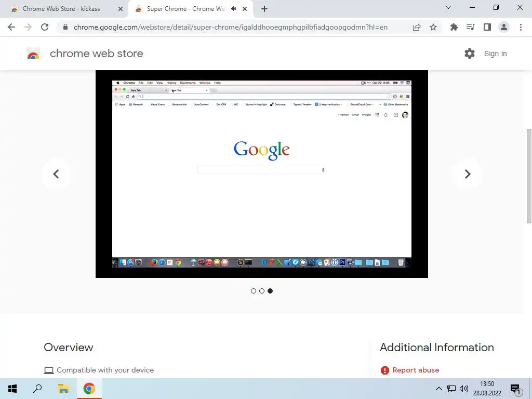Click the laptop compatibility icon
This screenshot has width=532, height=399.
[x=49, y=370]
